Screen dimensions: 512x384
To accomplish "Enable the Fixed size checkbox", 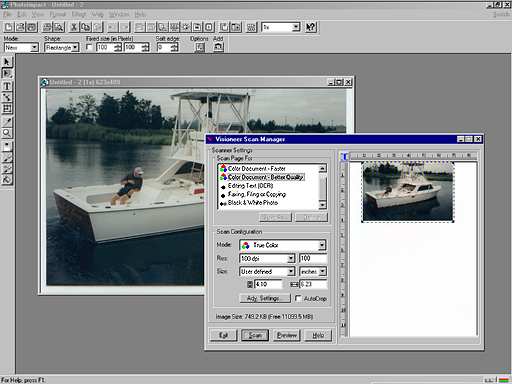I will (89, 47).
